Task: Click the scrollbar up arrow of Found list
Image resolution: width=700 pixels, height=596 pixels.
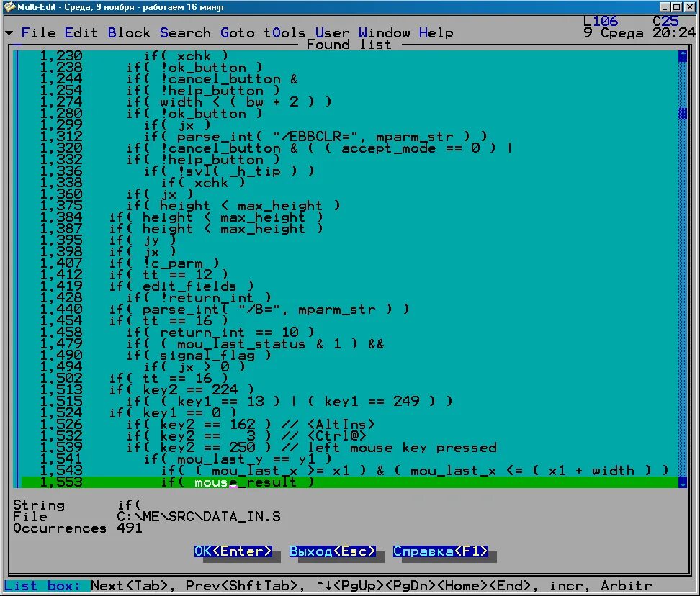Action: [683, 55]
